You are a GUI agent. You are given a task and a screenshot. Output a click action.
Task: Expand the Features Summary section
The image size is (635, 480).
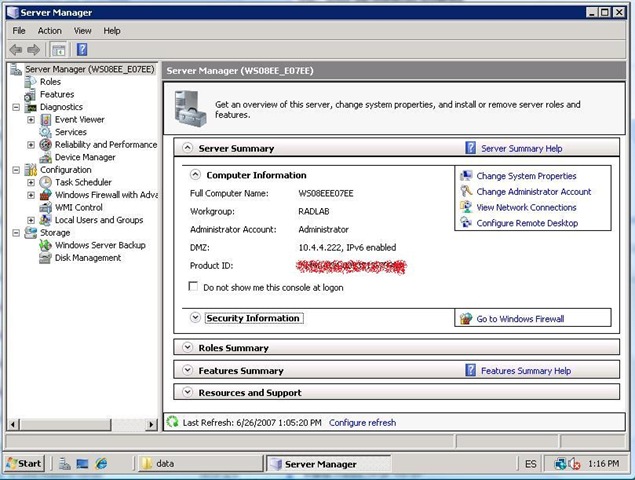click(186, 371)
